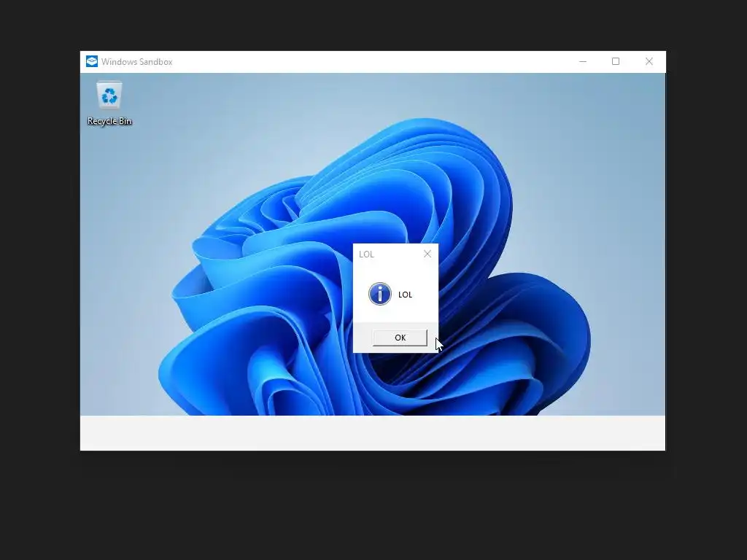The width and height of the screenshot is (747, 560).
Task: Click the LOL dialog title text
Action: [x=366, y=254]
